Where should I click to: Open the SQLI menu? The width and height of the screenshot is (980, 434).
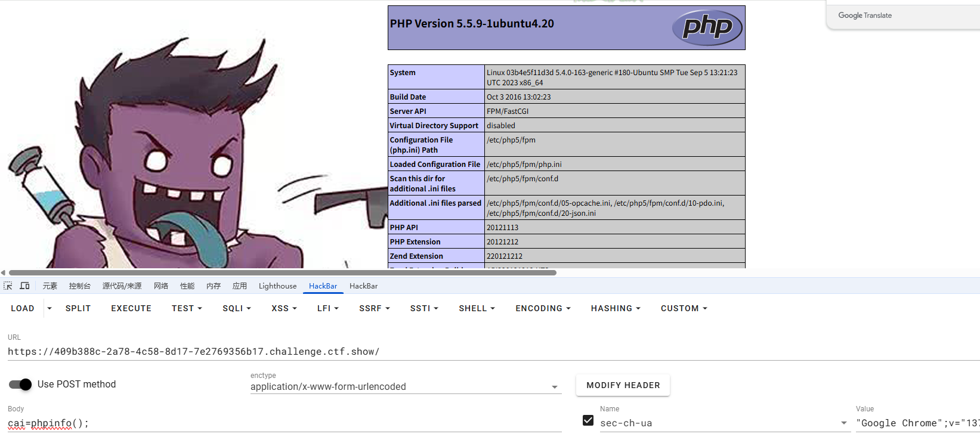pyautogui.click(x=236, y=308)
